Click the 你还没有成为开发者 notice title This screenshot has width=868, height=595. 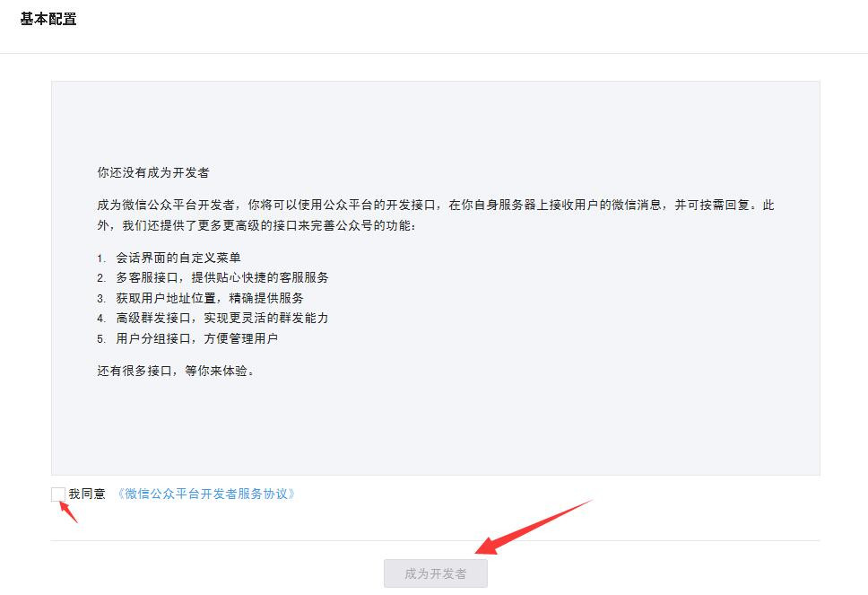click(x=152, y=172)
